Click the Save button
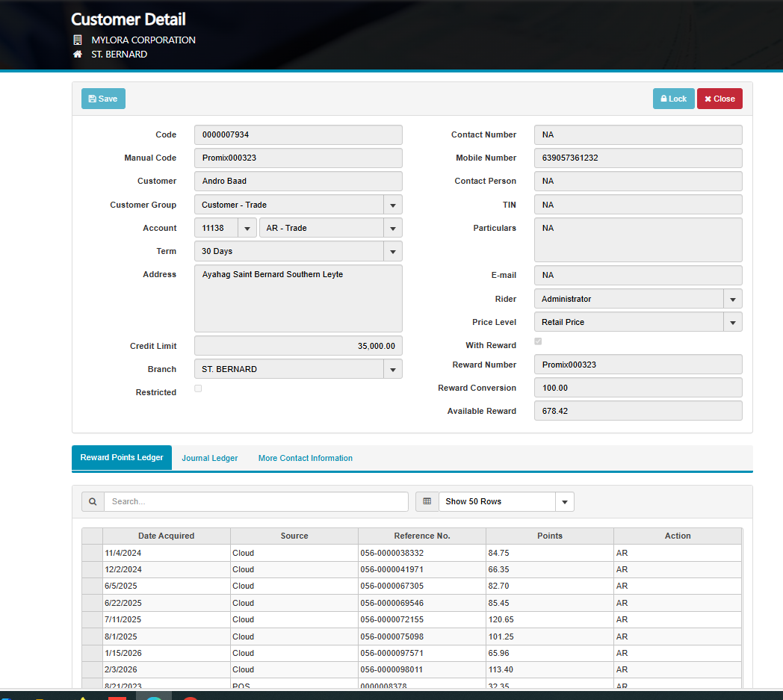The width and height of the screenshot is (783, 700). click(x=103, y=99)
